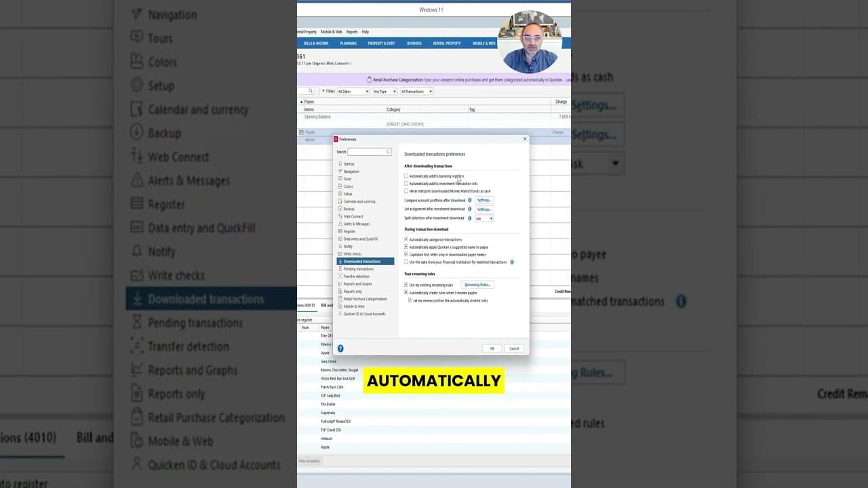Expand the Filters toggle arrow
Image resolution: width=868 pixels, height=488 pixels.
pos(323,91)
